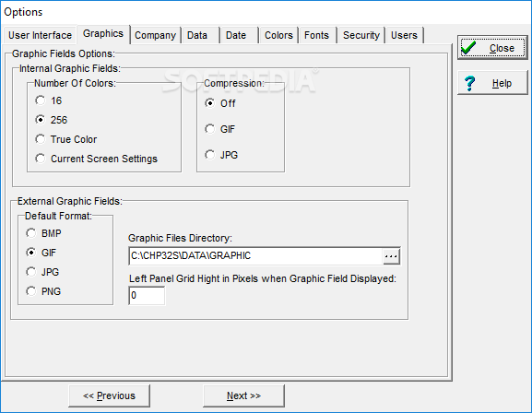The width and height of the screenshot is (532, 413).
Task: Click the Graphic Fields Options heading
Action: coord(64,53)
